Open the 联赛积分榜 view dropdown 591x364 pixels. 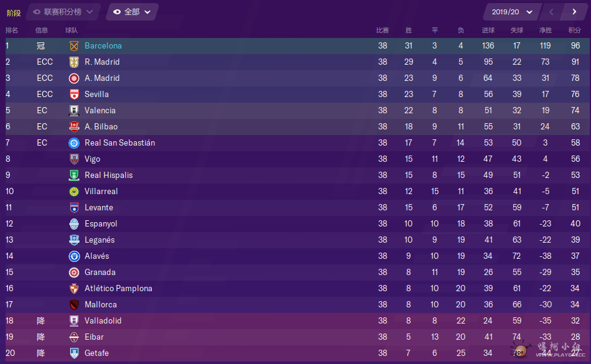[x=63, y=12]
